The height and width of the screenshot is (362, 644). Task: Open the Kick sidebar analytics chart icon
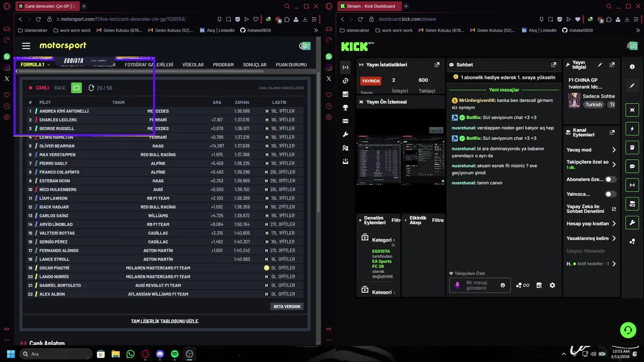click(x=345, y=94)
